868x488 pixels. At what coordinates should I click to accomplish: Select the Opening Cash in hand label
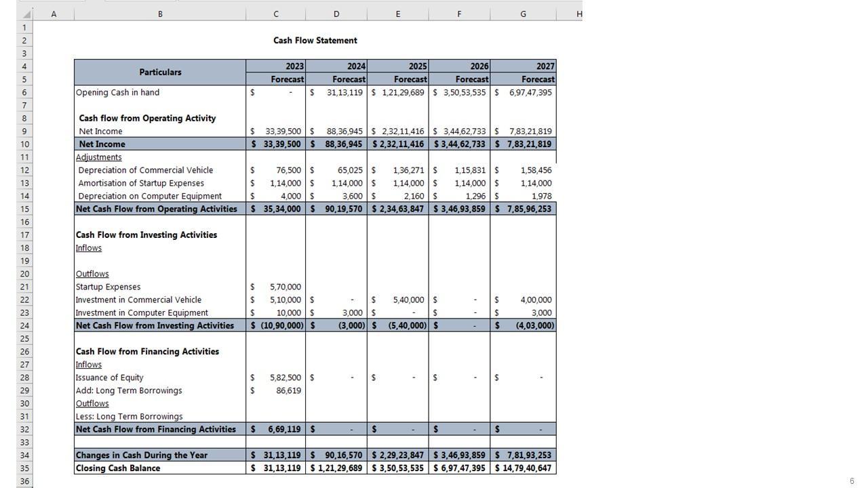[x=118, y=93]
